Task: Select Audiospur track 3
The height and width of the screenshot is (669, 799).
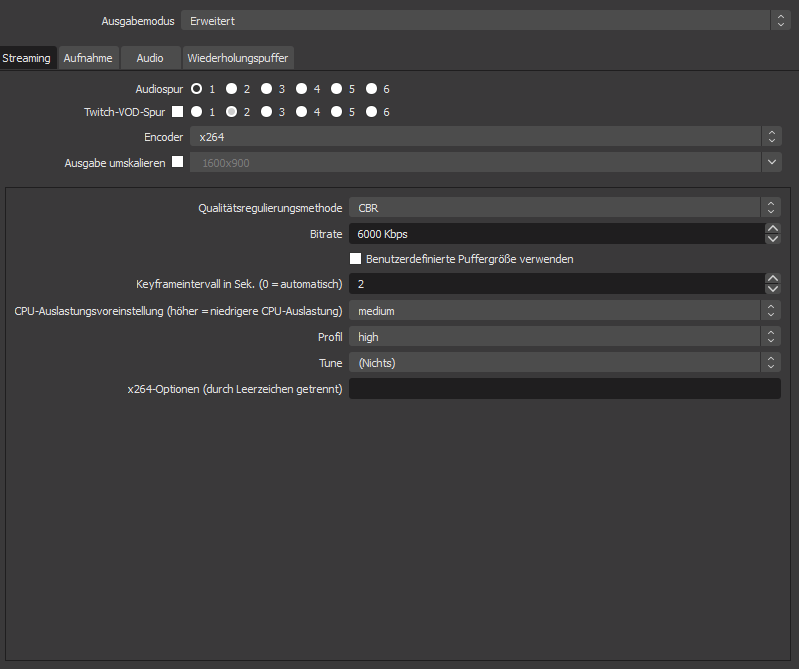Action: point(267,89)
